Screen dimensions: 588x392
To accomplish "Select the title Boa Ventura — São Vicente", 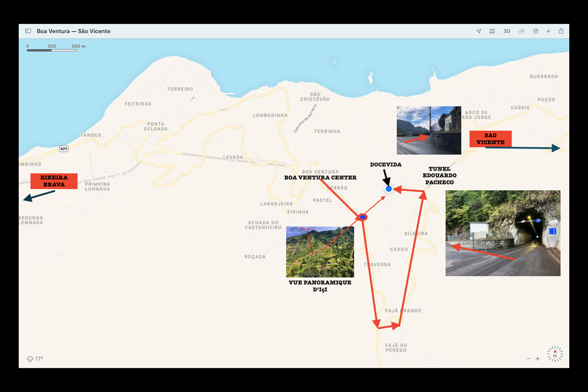I will click(x=74, y=31).
